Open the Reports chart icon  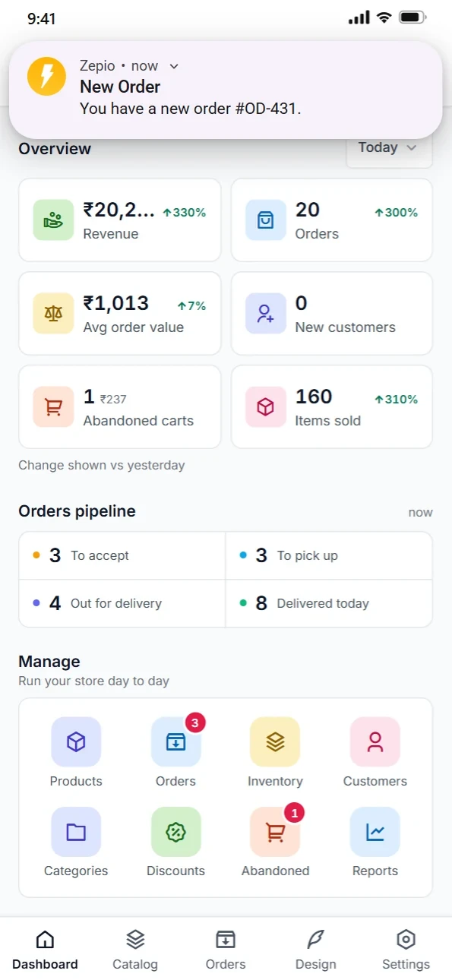[x=375, y=832]
